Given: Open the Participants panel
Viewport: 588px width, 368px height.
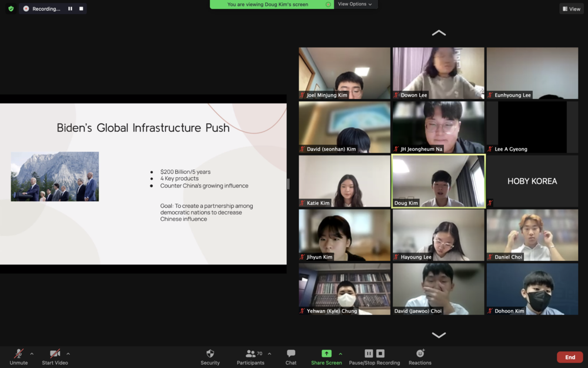Looking at the screenshot, I should point(250,357).
